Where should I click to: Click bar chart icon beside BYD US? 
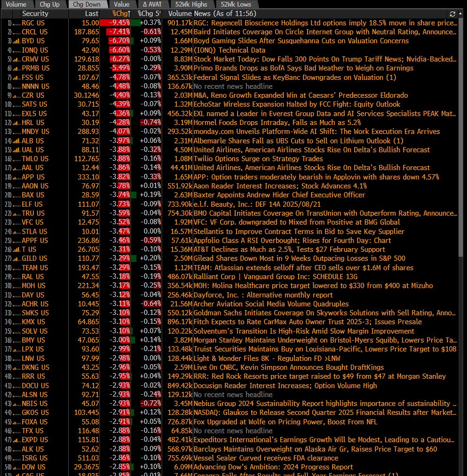click(x=16, y=41)
